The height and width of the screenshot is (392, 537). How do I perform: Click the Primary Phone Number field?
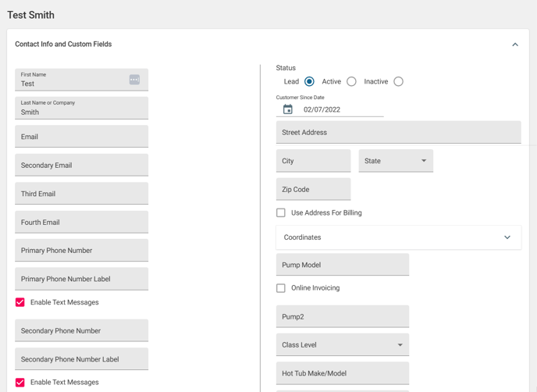coord(81,251)
